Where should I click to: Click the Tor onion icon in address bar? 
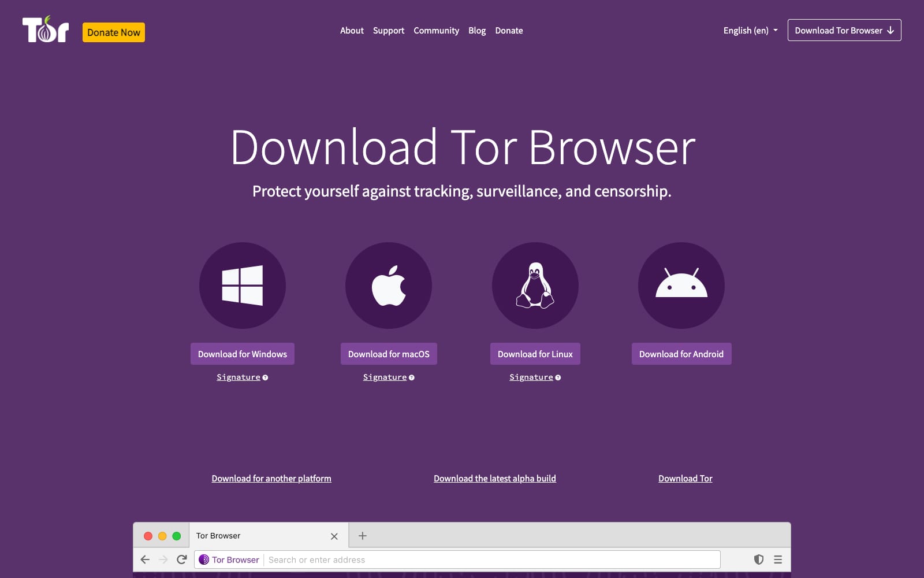click(204, 560)
